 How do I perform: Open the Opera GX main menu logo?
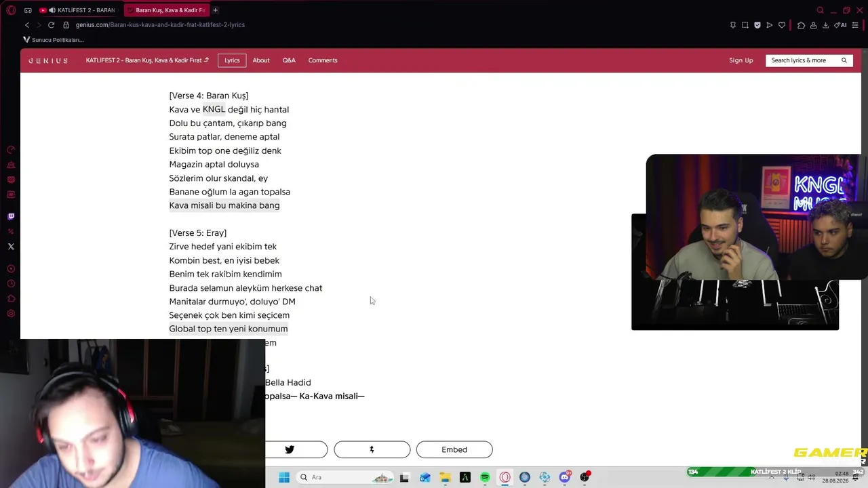coord(11,10)
